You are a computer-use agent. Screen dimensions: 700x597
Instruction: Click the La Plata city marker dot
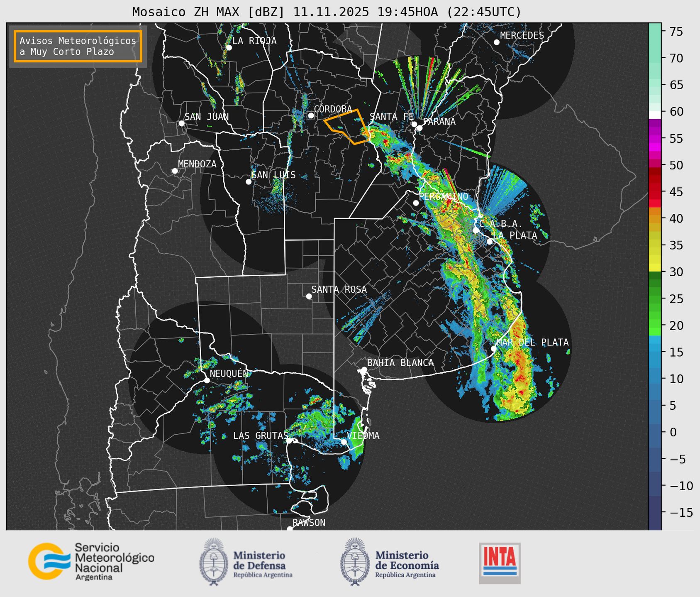tap(490, 242)
